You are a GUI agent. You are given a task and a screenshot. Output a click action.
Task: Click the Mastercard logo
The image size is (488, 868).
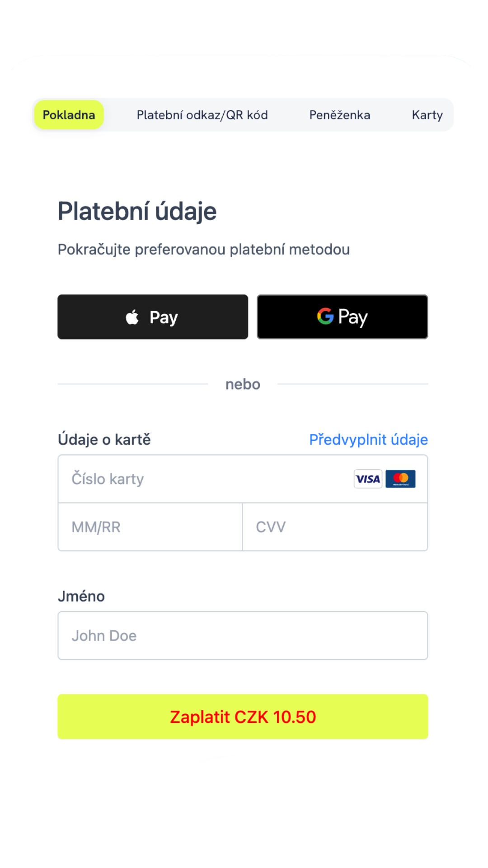[400, 479]
